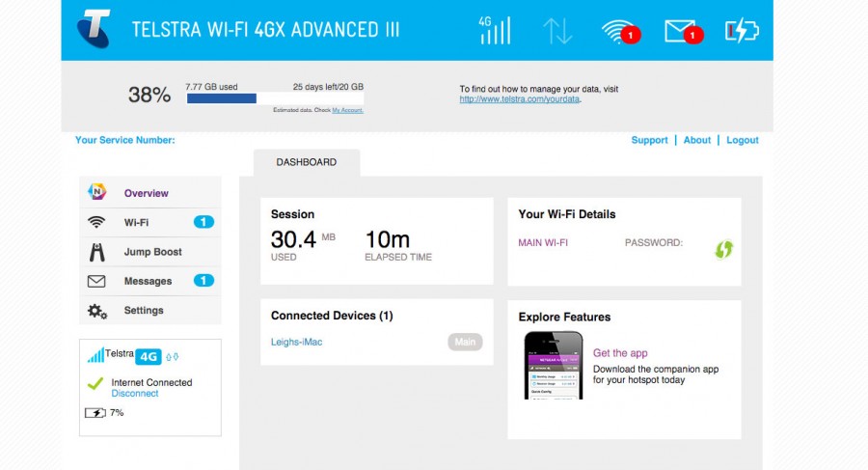868x470 pixels.
Task: Click the Get the app link
Action: (x=620, y=353)
